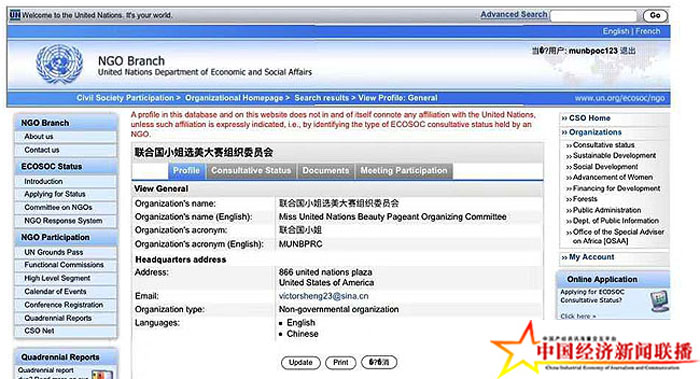Click 'MUNBPRC' acronym value

(x=300, y=244)
